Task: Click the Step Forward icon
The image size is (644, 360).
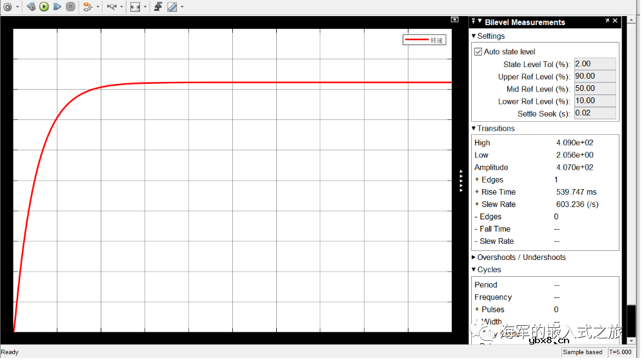Action: (57, 7)
